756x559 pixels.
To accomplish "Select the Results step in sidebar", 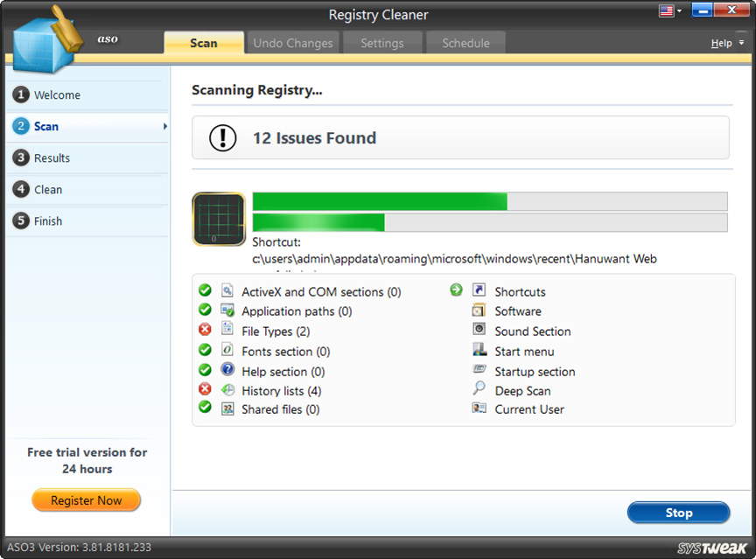I will [x=49, y=158].
